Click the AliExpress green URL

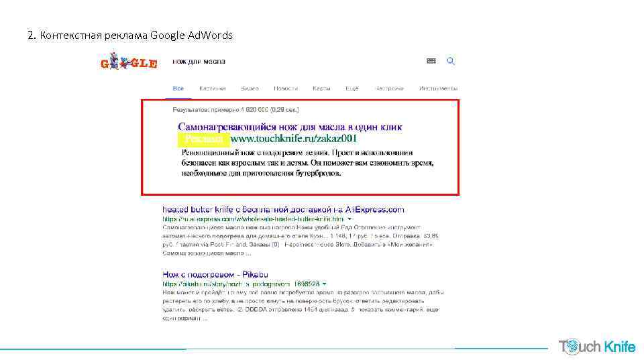[254, 219]
